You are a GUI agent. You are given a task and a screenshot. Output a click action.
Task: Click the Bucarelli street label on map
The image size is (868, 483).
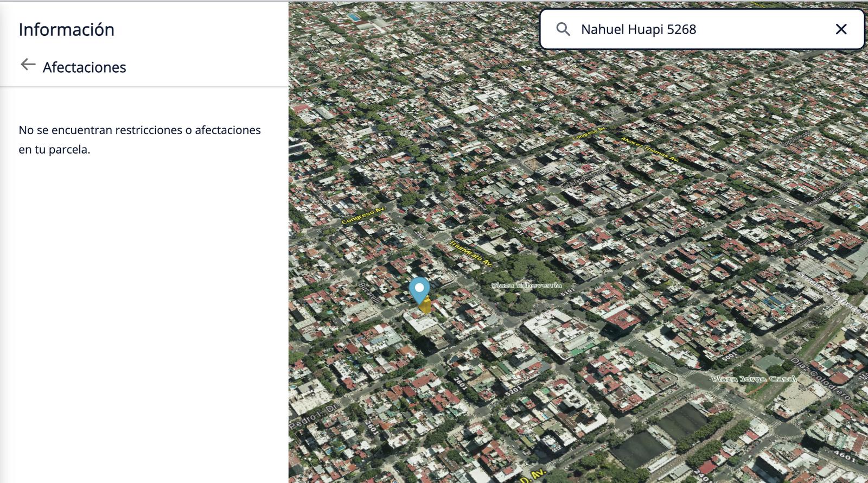369,292
